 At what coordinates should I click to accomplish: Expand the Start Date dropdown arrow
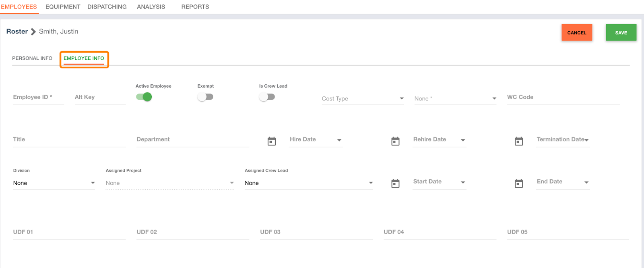(x=463, y=182)
